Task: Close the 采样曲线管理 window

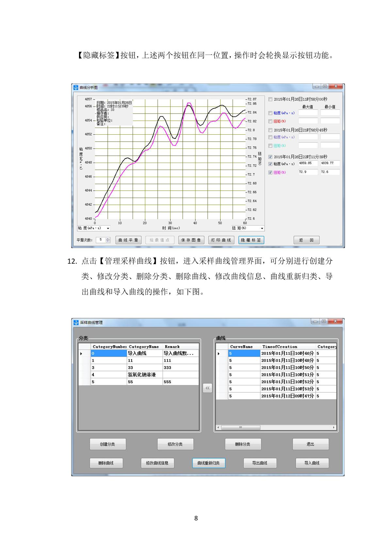Action: [335, 321]
